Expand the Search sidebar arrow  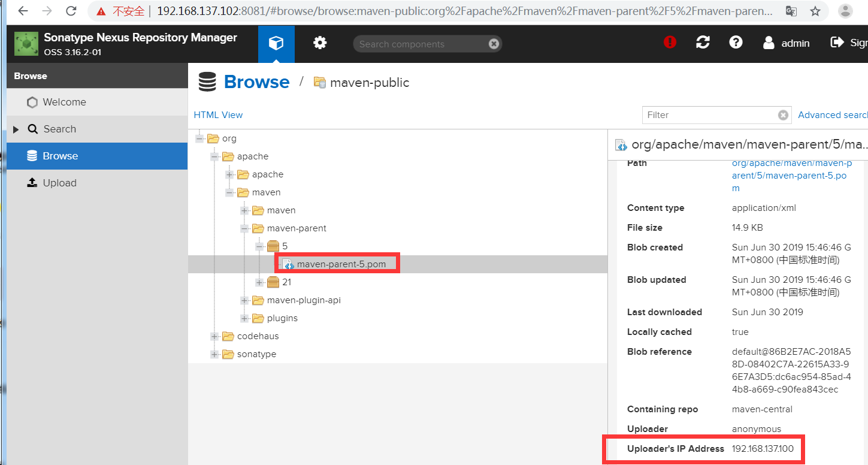16,129
